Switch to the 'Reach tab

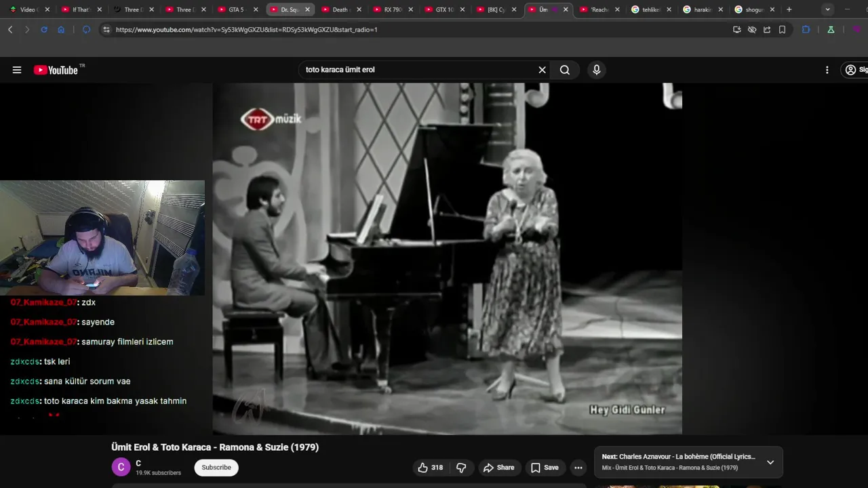(x=599, y=9)
